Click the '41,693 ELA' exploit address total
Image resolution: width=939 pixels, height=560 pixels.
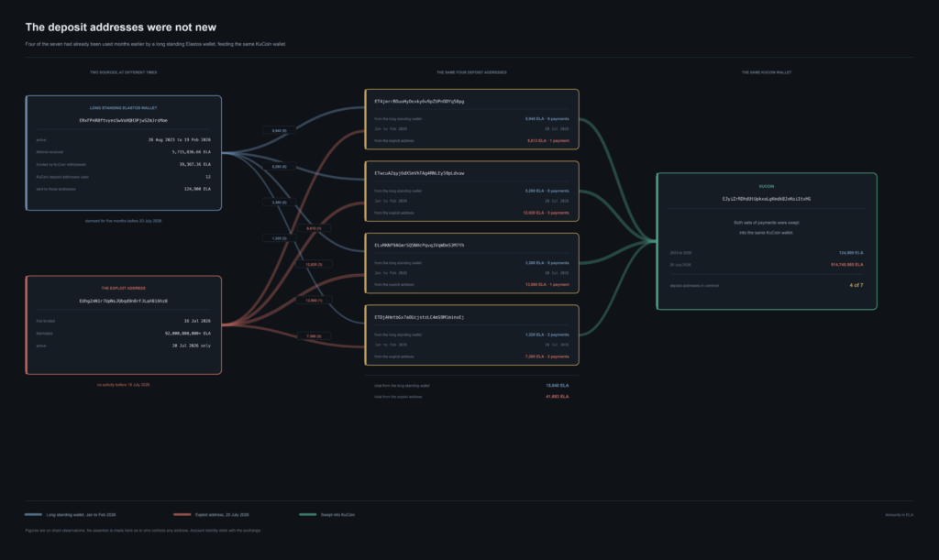click(557, 396)
